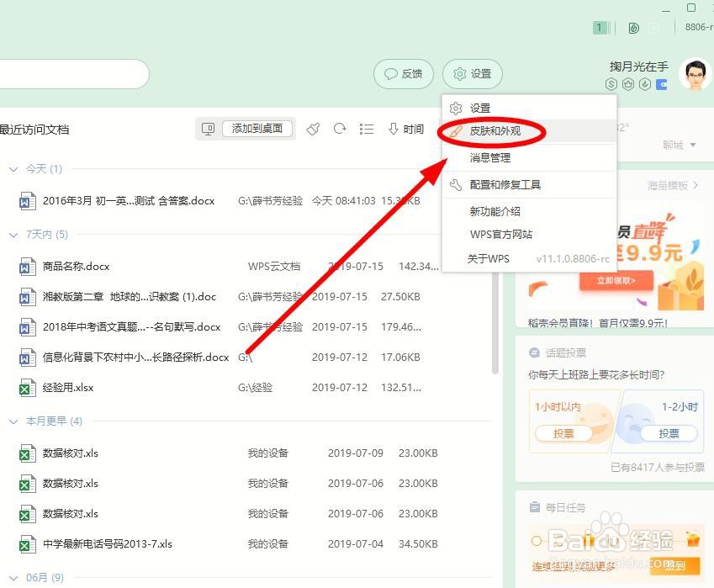Select 配置和修复工具 menu item
Image resolution: width=714 pixels, height=588 pixels.
[x=529, y=184]
